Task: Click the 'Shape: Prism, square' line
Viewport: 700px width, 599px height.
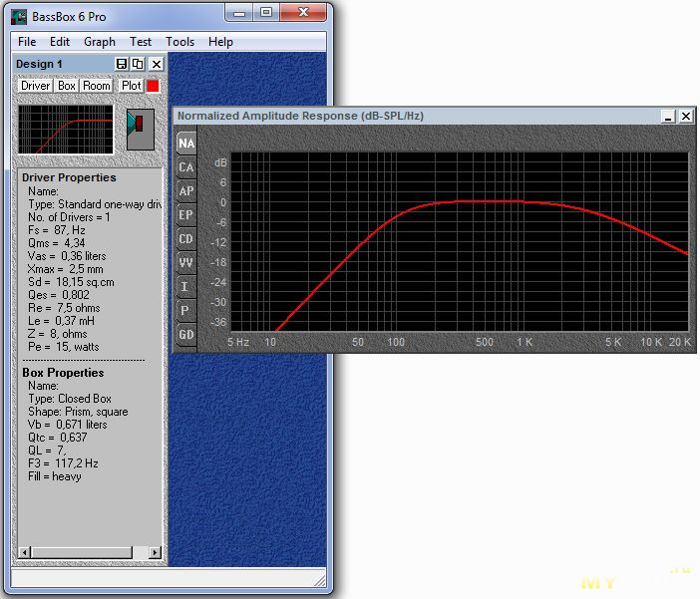Action: (x=78, y=412)
